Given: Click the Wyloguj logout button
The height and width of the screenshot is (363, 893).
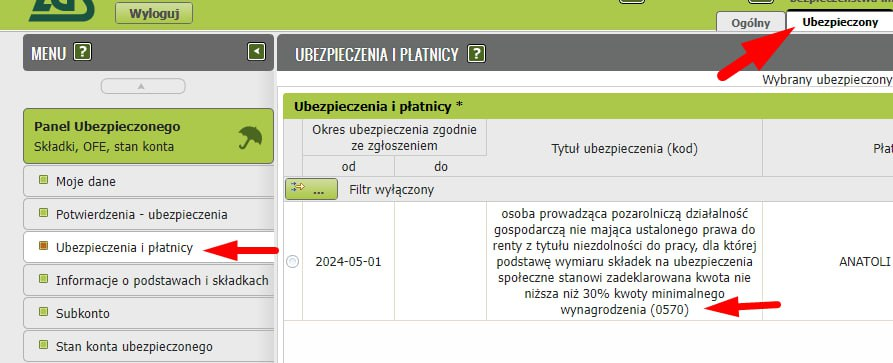Looking at the screenshot, I should [x=154, y=14].
